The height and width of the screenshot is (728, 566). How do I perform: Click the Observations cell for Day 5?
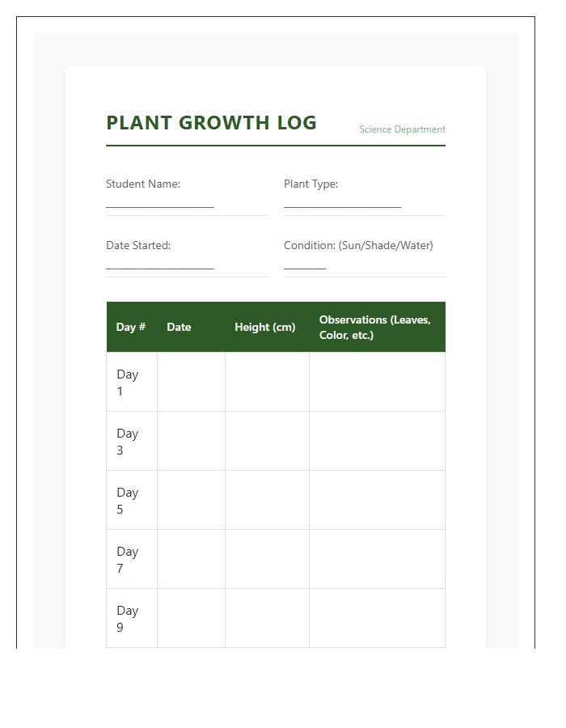coord(377,500)
